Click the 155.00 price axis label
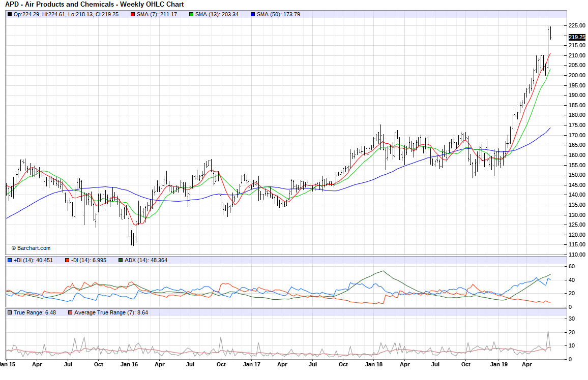 pyautogui.click(x=577, y=165)
